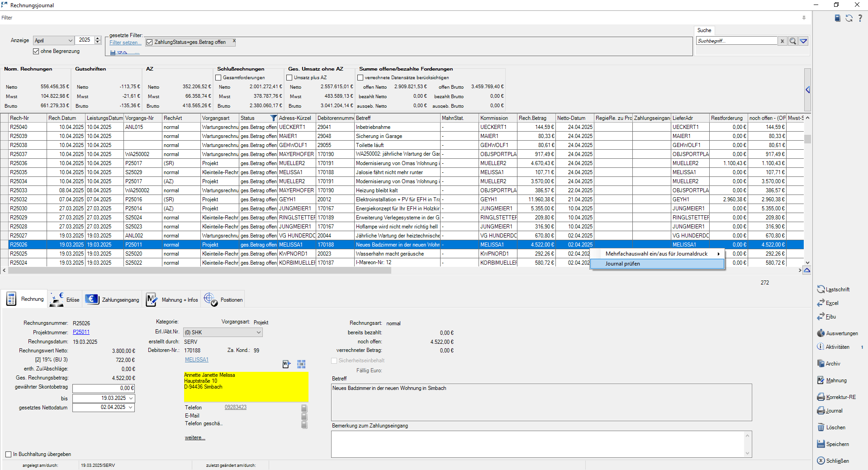Click the 'Filter setzen...' link
Image resolution: width=868 pixels, height=470 pixels.
(x=125, y=43)
